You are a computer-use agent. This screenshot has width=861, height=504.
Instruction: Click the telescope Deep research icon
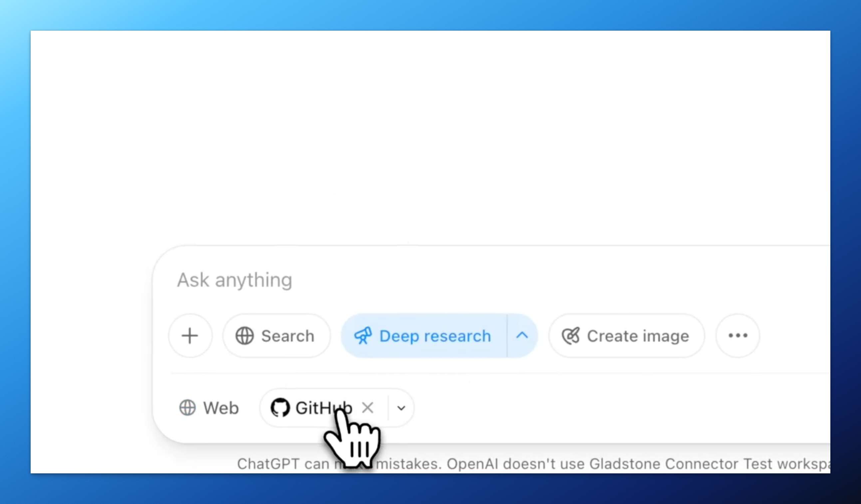coord(363,336)
